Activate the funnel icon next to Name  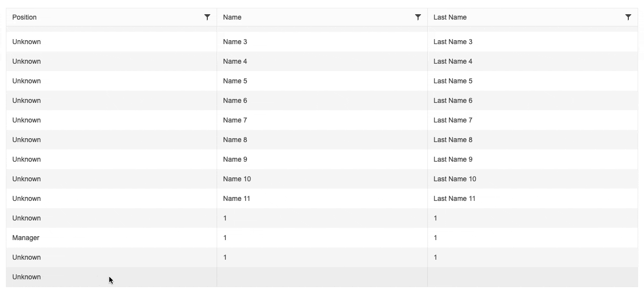418,17
